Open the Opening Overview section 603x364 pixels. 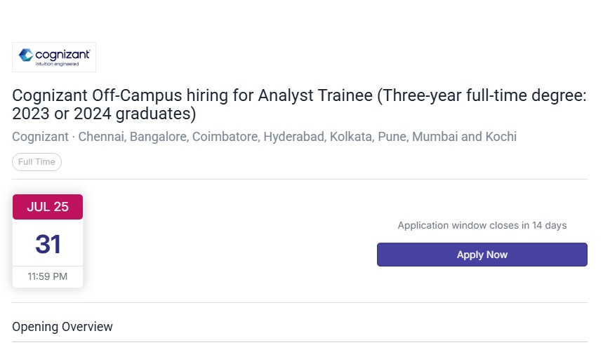coord(62,327)
